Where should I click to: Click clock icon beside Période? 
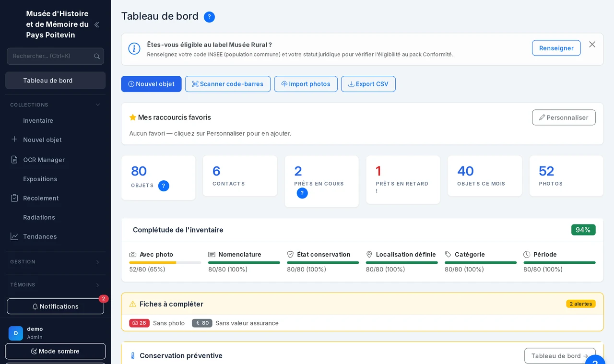pos(527,255)
